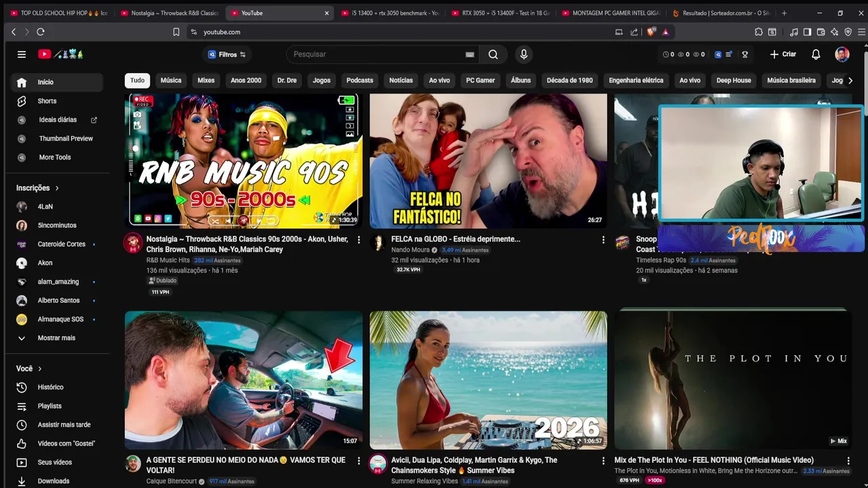The width and height of the screenshot is (868, 488).
Task: Select the Podcasts chip
Action: pos(359,81)
